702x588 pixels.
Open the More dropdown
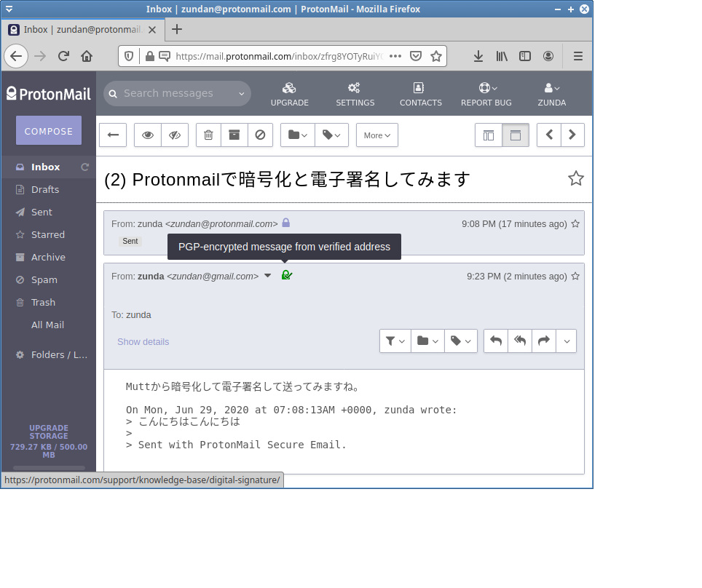pos(377,135)
